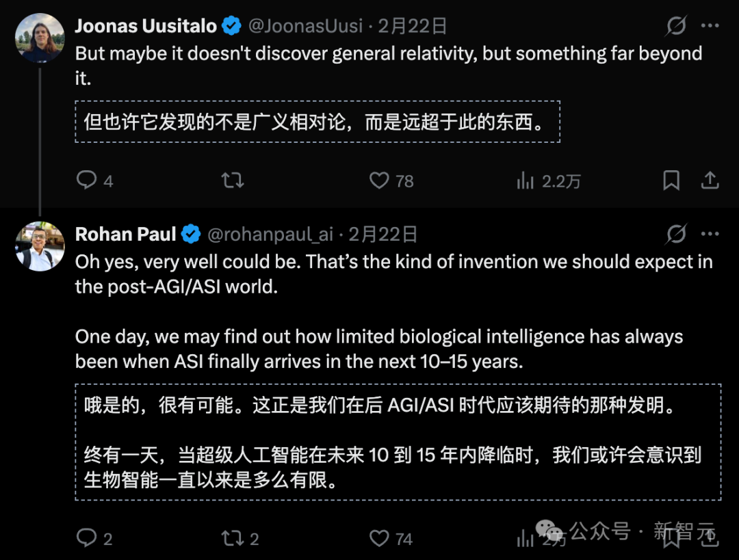Screen dimensions: 739x560
Task: Open Grok analysis on Rohan Paul's tweet
Action: tap(676, 234)
